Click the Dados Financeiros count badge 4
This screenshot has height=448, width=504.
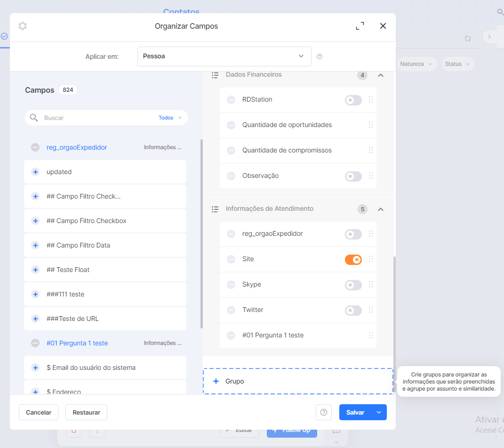tap(362, 75)
